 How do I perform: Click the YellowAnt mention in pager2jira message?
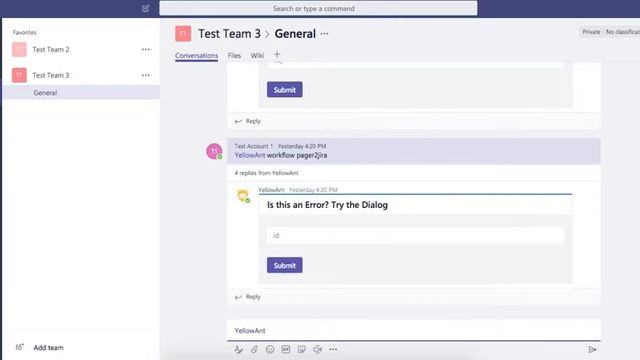point(250,155)
